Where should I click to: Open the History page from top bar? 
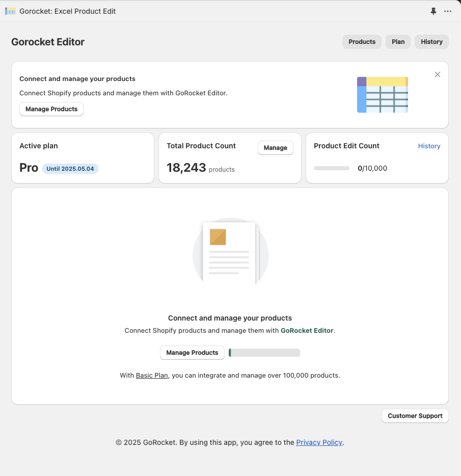[x=431, y=42]
